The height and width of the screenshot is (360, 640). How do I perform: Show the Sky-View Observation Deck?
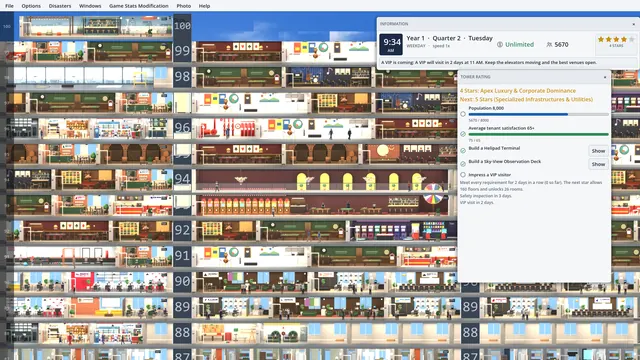point(598,164)
